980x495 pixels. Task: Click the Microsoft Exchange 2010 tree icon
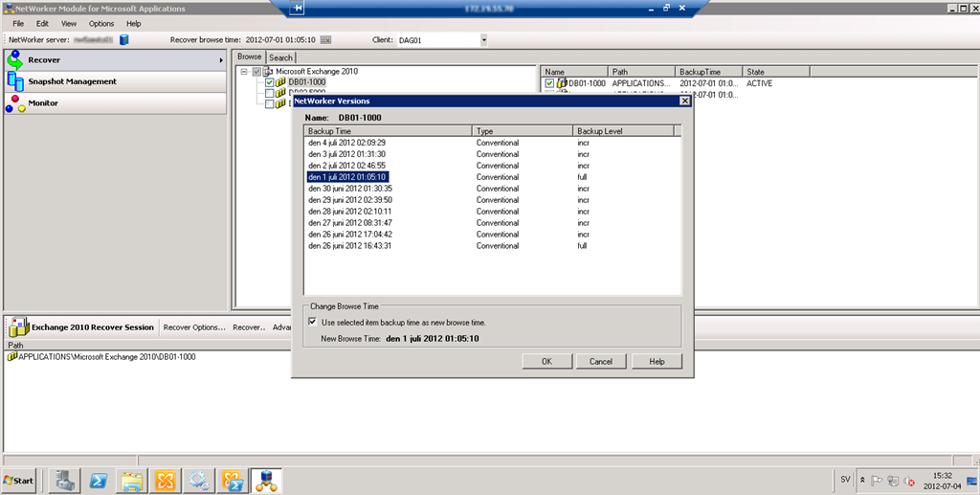click(x=268, y=71)
